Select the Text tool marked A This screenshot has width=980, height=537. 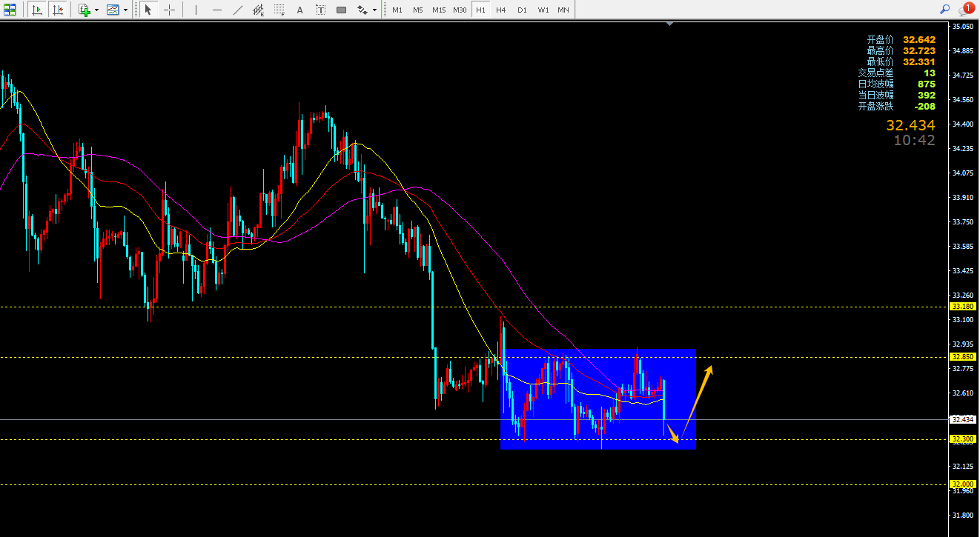(299, 10)
